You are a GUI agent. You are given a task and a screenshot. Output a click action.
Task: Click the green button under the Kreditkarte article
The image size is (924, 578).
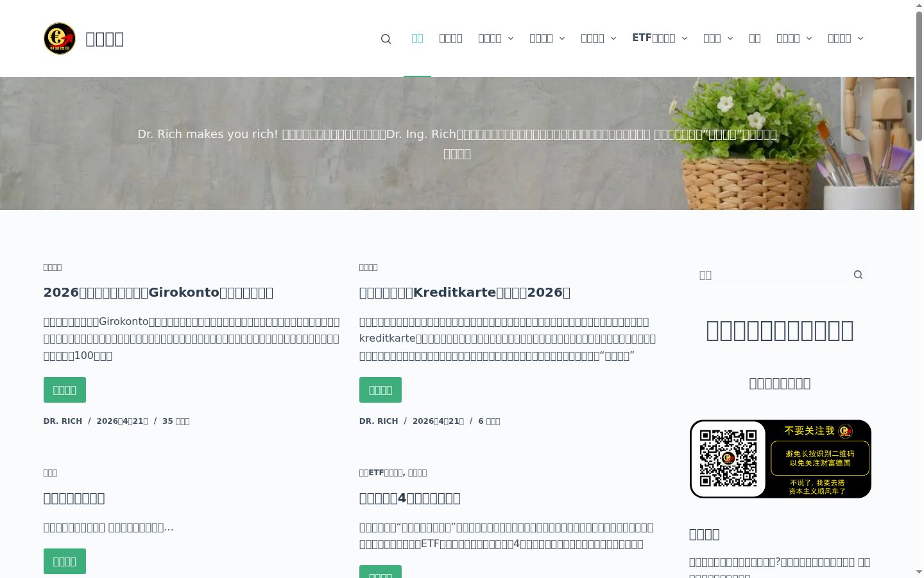click(x=381, y=390)
